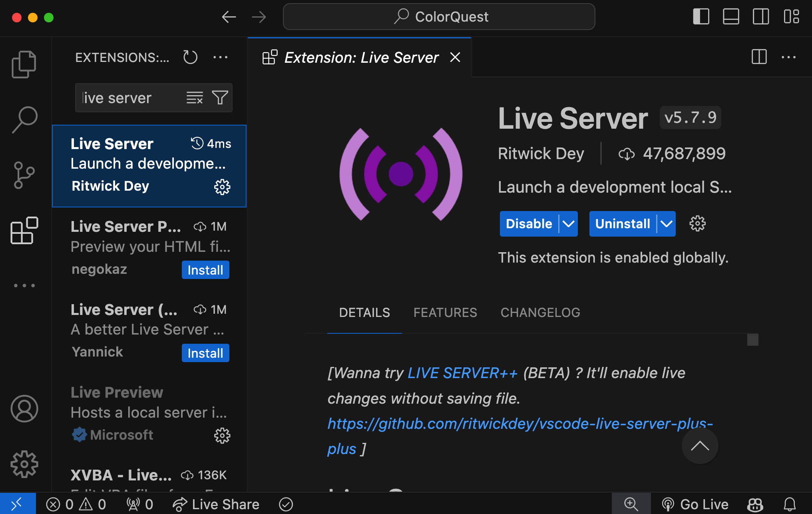Click the checkmark status bar item

286,504
